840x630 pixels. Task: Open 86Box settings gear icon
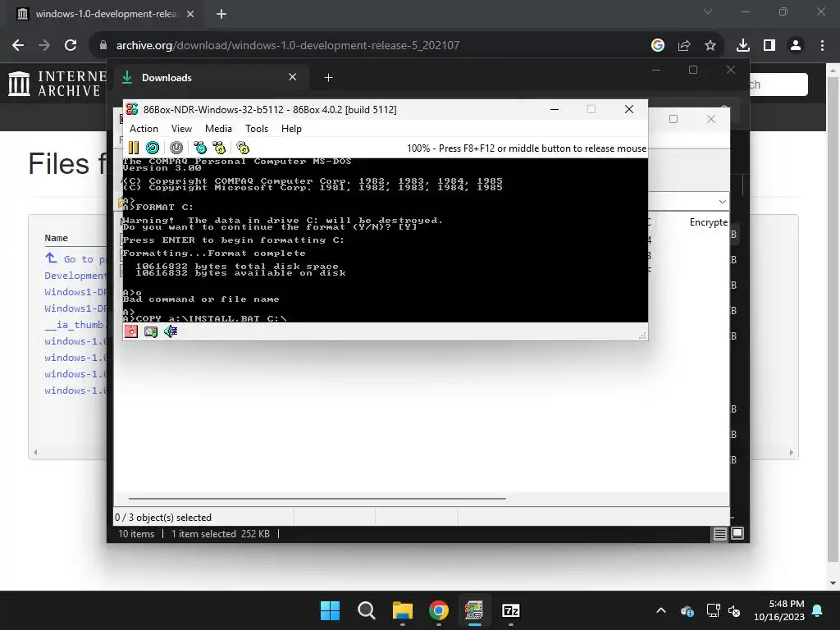[243, 148]
